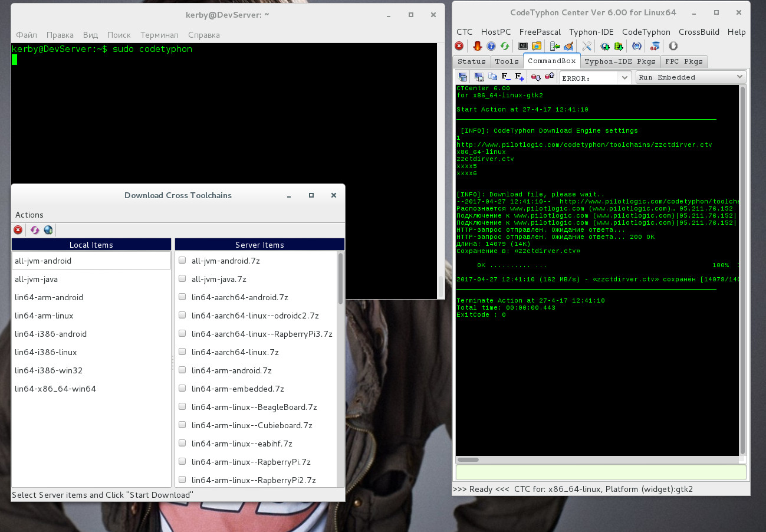
Task: Click the green refresh arrows icon in CodeTyphon Center
Action: click(505, 46)
